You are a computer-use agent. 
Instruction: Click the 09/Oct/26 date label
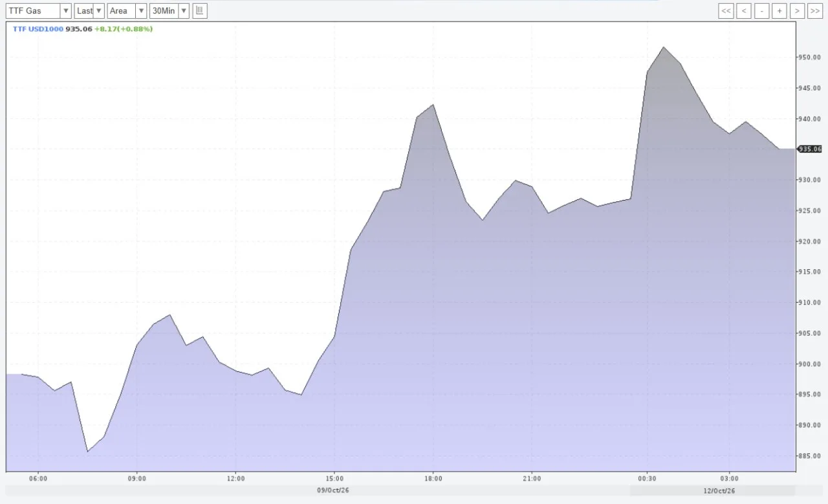(332, 490)
